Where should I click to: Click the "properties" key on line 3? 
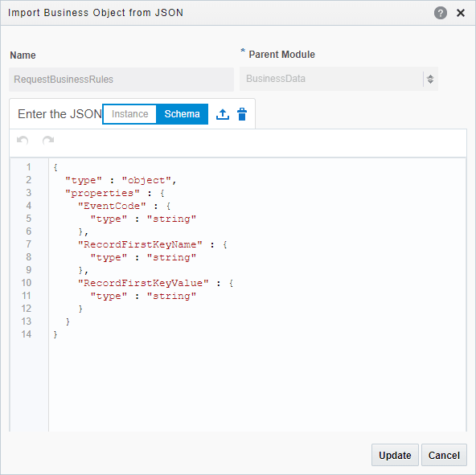(102, 194)
